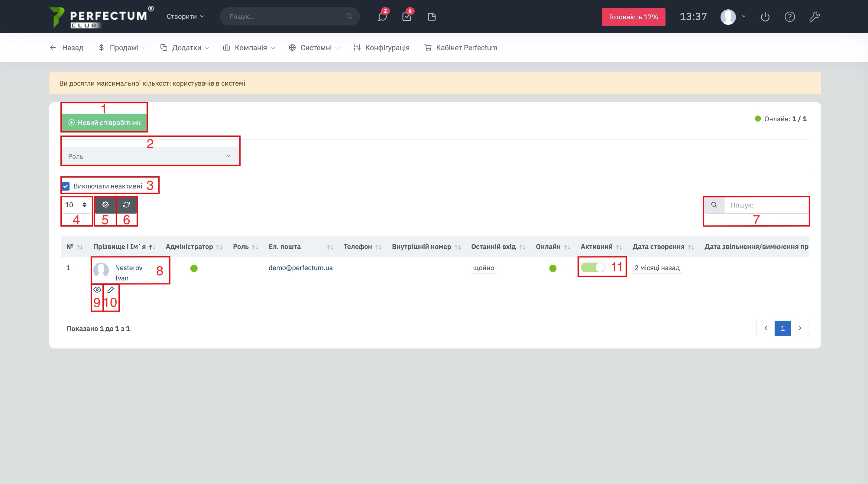Open the table settings gear button
Screen dimensions: 868x484
105,205
